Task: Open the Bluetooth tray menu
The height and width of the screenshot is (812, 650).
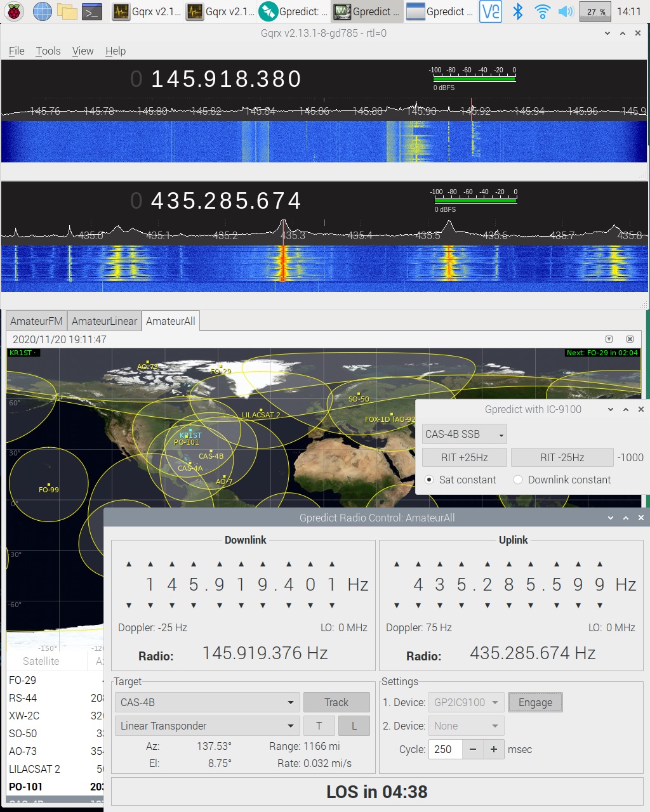Action: (x=518, y=11)
